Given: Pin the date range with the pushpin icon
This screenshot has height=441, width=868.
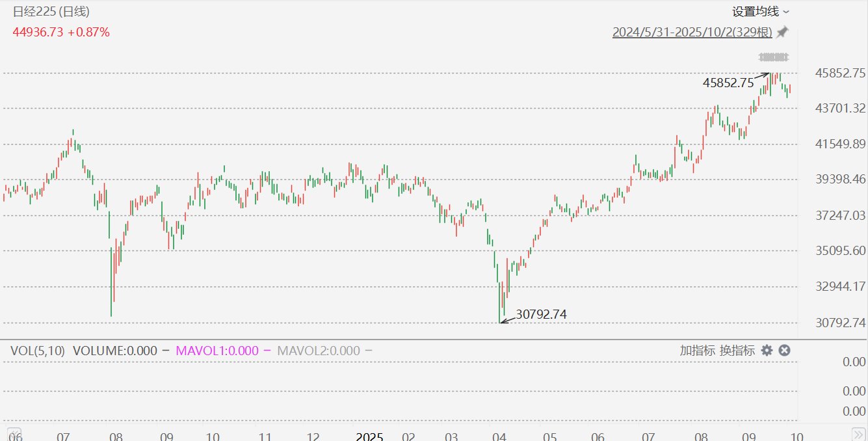Looking at the screenshot, I should click(783, 32).
